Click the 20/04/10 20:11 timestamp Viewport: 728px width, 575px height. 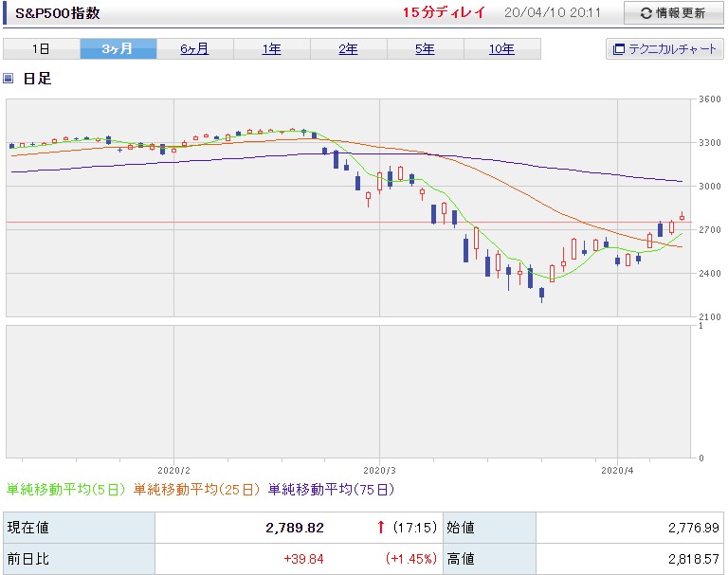point(552,12)
